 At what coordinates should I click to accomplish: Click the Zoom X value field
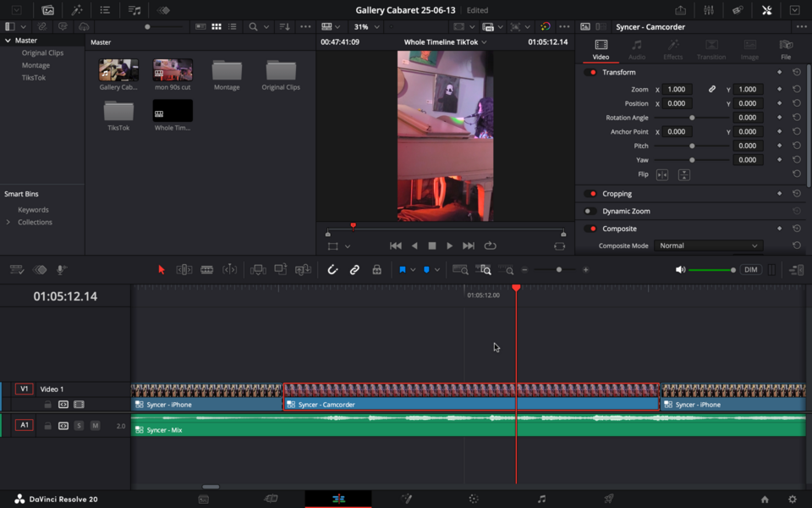tap(677, 89)
